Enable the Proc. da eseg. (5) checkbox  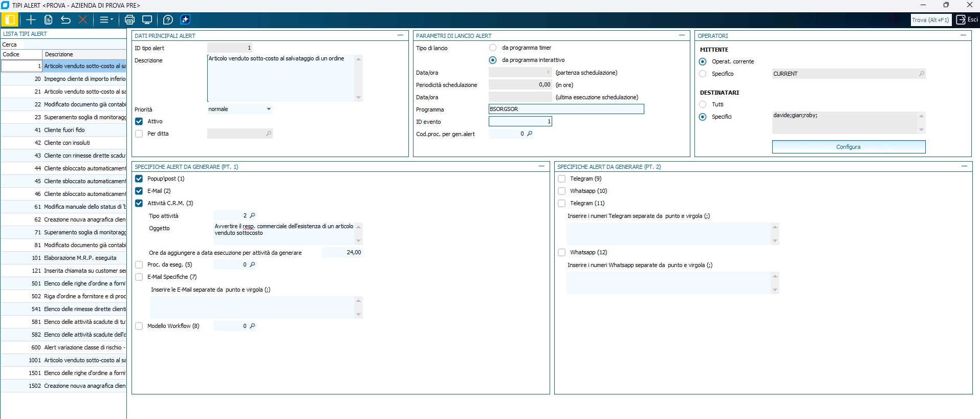139,264
